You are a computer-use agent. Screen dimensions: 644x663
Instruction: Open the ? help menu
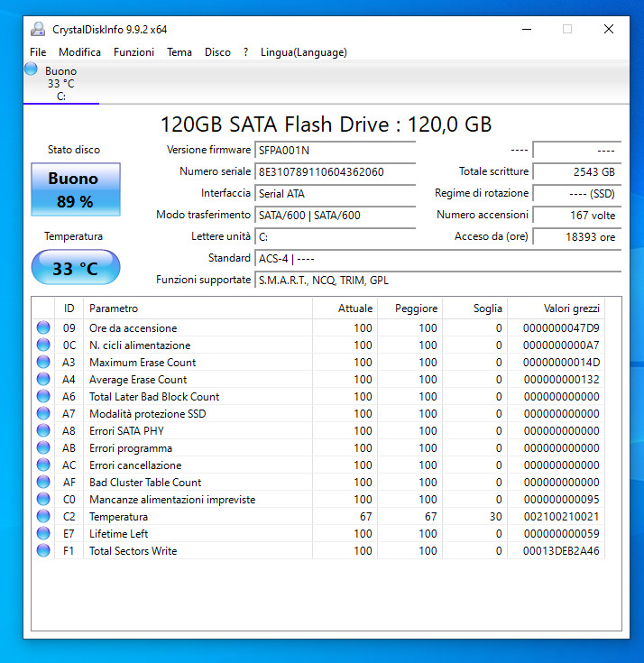point(245,52)
